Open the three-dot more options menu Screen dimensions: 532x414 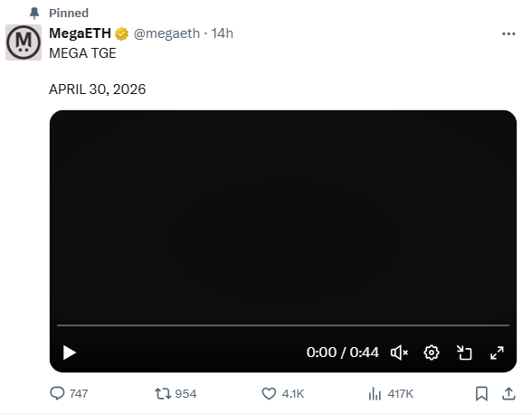(x=508, y=33)
